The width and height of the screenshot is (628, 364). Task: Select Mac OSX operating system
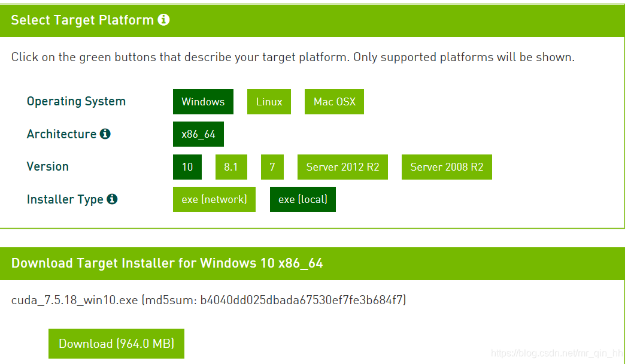tap(335, 102)
